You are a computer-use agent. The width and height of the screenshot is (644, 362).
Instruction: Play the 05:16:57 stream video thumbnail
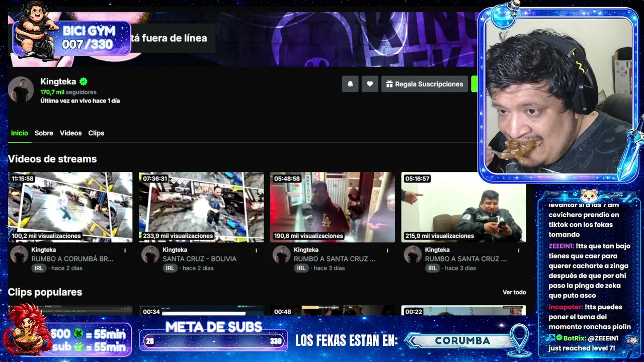click(463, 207)
